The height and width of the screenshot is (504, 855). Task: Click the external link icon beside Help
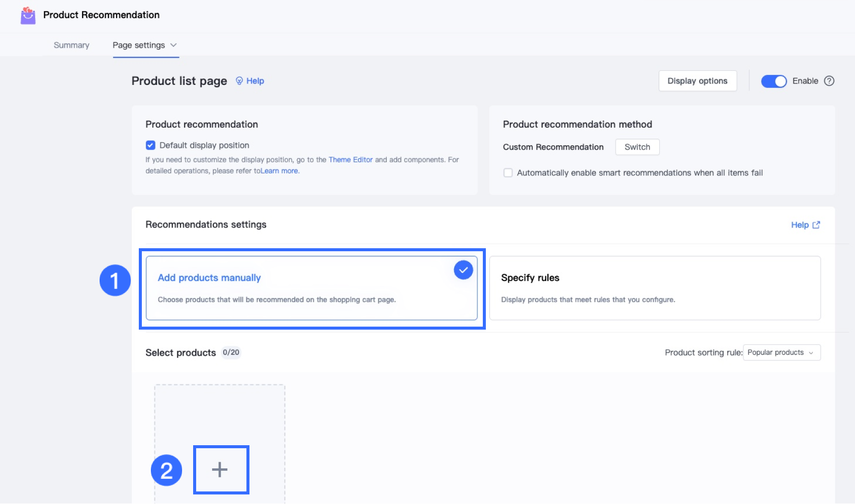click(x=816, y=225)
